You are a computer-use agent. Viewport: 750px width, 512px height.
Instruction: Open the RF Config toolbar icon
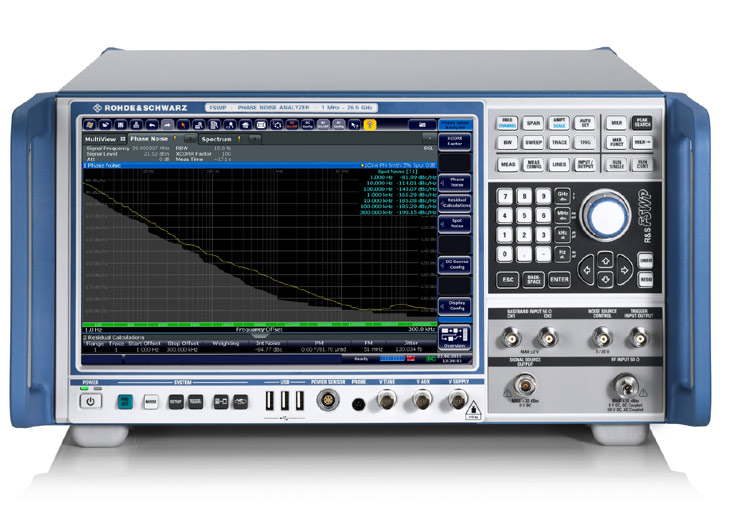tap(339, 125)
